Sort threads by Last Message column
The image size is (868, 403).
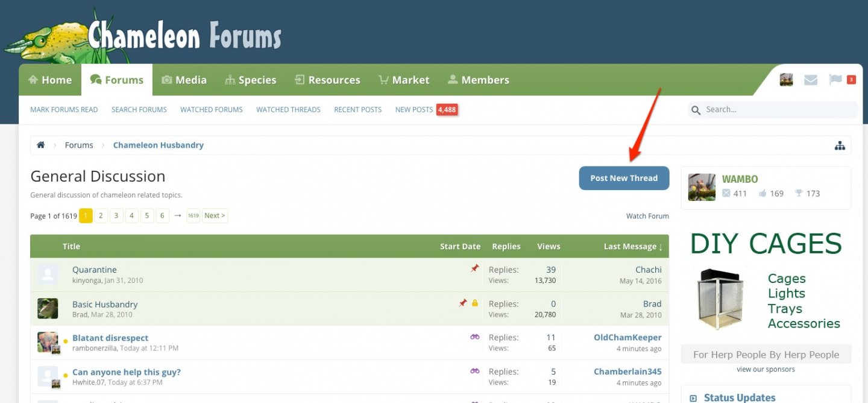tap(632, 246)
